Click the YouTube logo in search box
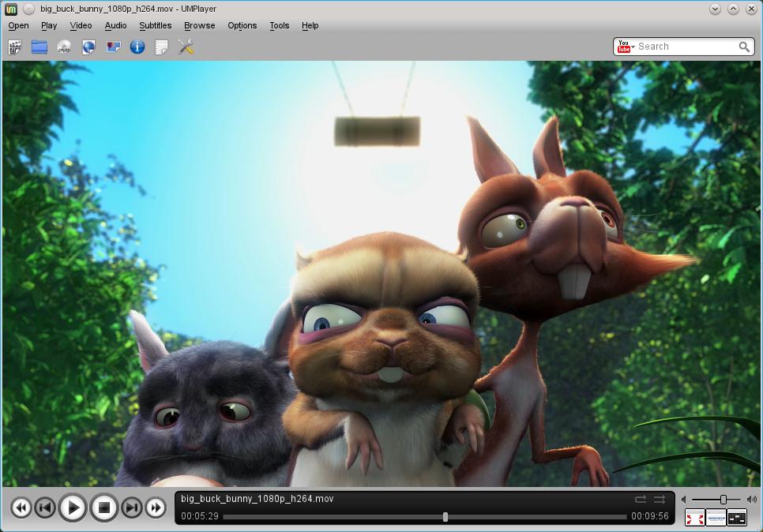 click(x=623, y=47)
